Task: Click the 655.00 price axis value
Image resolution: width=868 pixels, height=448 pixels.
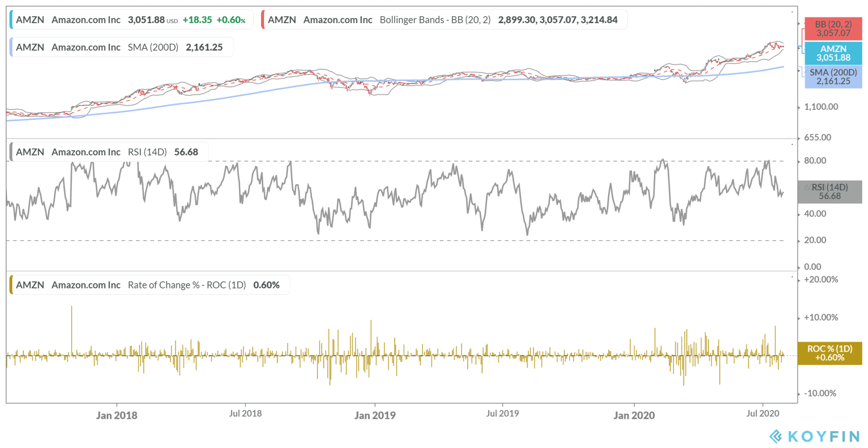Action: click(818, 137)
